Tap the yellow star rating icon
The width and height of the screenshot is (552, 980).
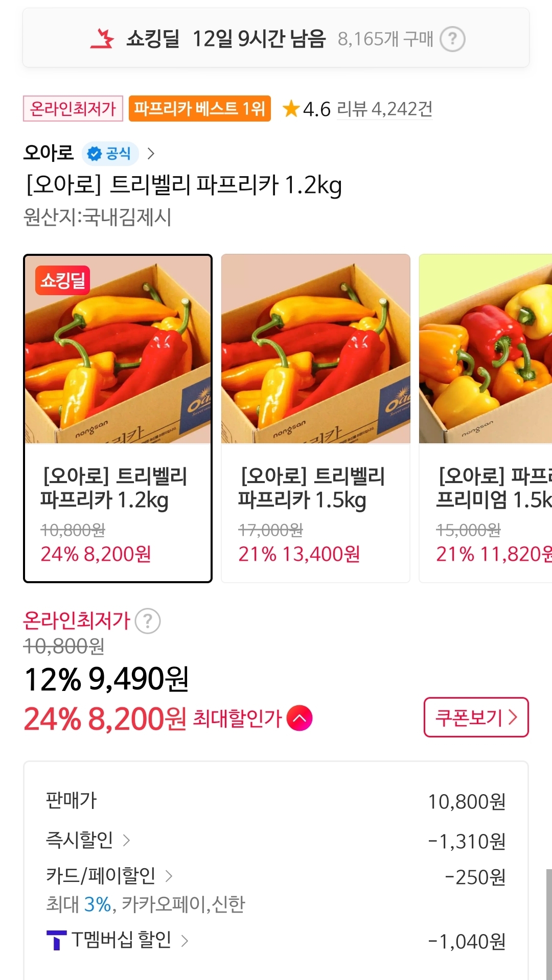(291, 108)
